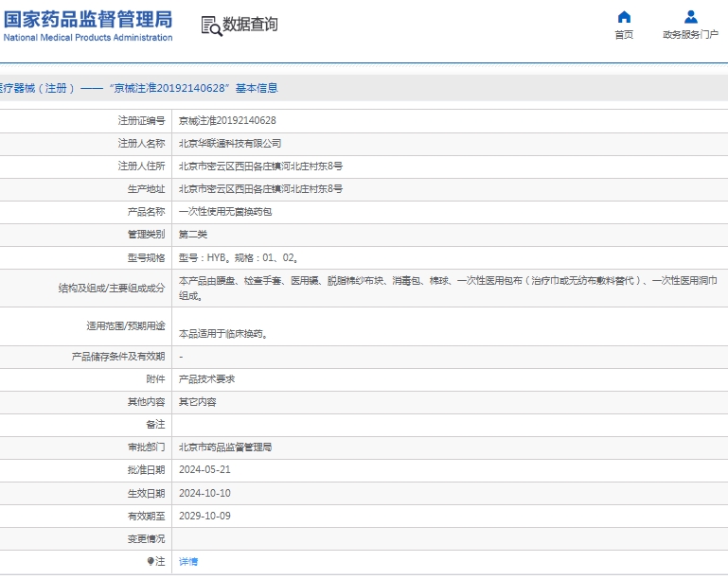Viewport: 728px width, 579px height.
Task: Click the 生效日期 label
Action: point(146,493)
